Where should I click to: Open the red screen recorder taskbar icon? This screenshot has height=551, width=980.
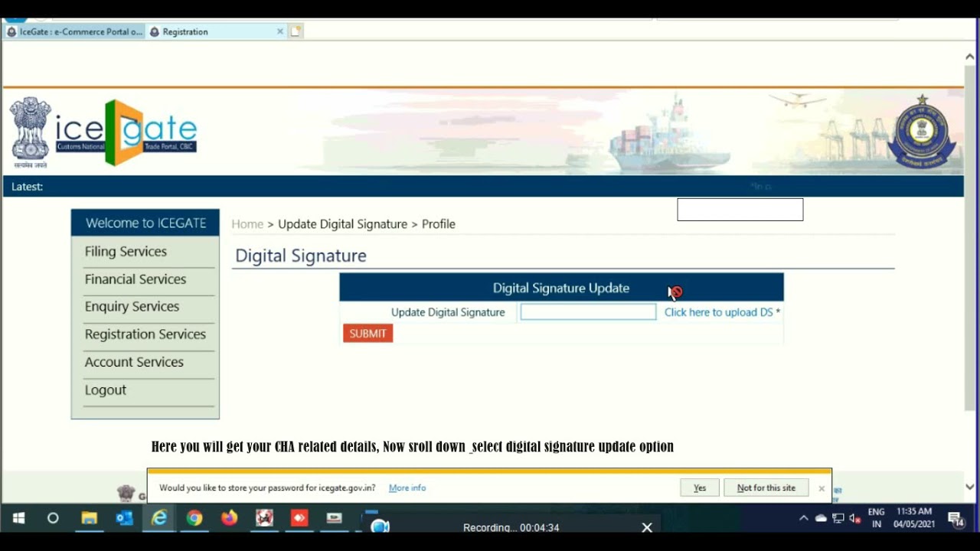coord(299,518)
